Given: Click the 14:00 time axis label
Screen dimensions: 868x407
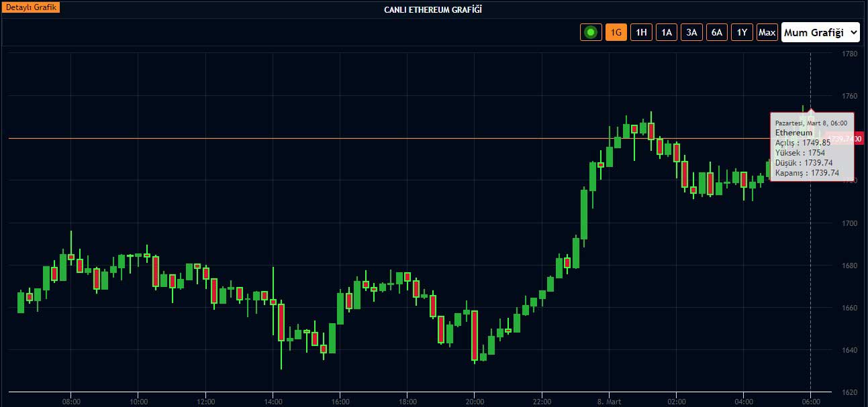Looking at the screenshot, I should pos(273,402).
